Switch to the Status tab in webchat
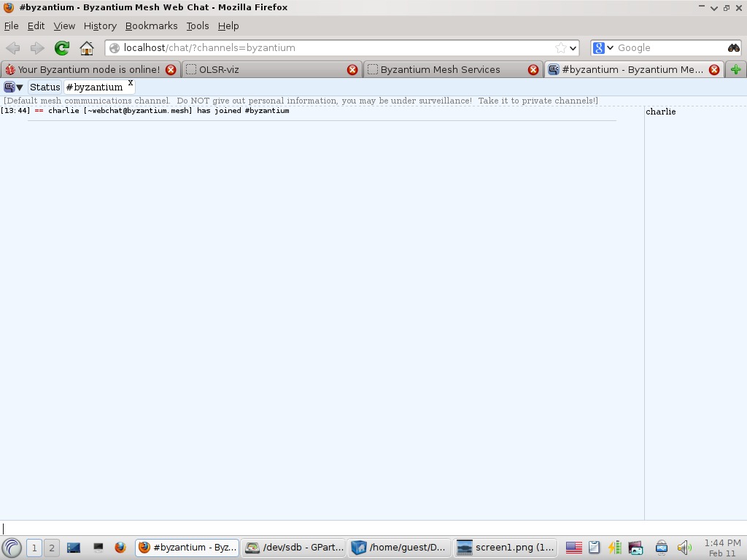 click(x=44, y=87)
